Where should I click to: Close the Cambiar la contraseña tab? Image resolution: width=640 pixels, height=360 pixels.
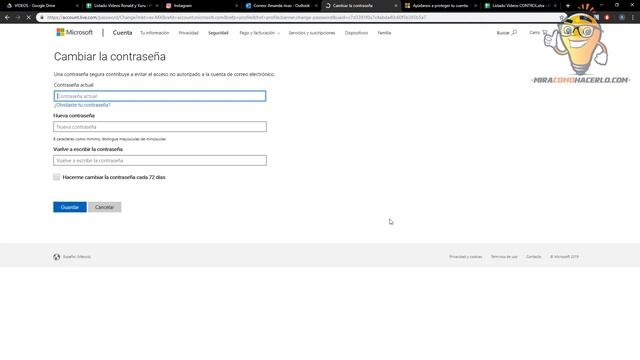point(396,6)
